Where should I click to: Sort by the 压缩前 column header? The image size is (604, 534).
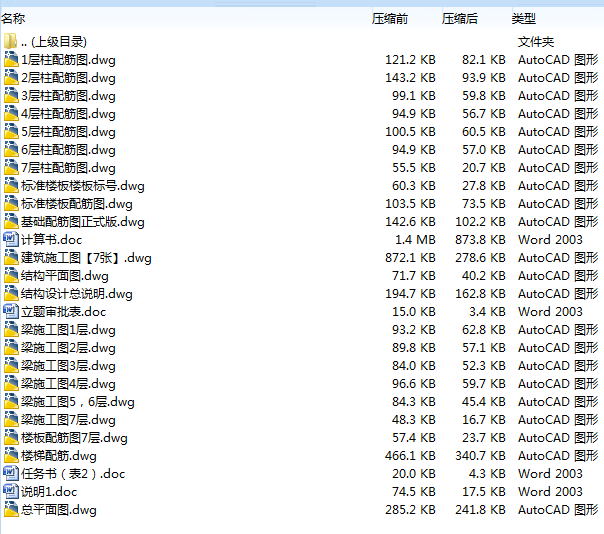[x=390, y=18]
